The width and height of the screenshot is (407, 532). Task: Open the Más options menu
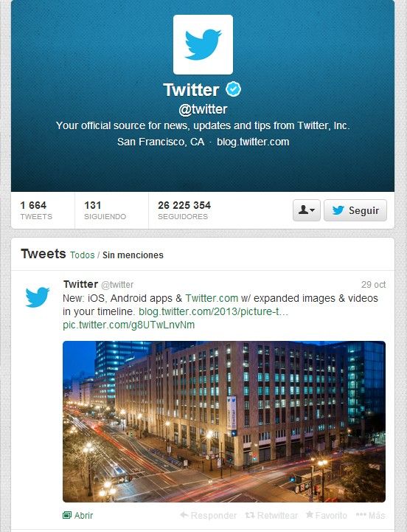(370, 515)
